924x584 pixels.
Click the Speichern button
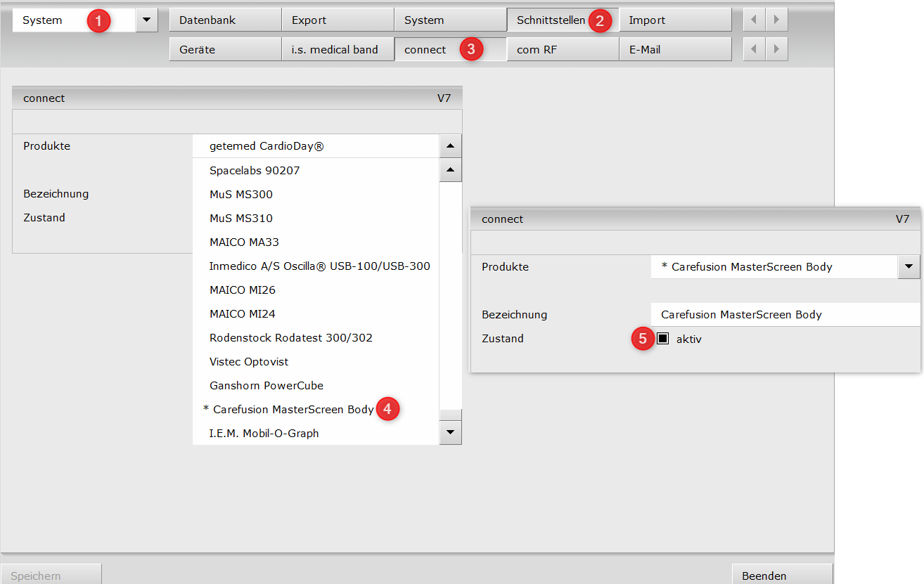(51, 574)
